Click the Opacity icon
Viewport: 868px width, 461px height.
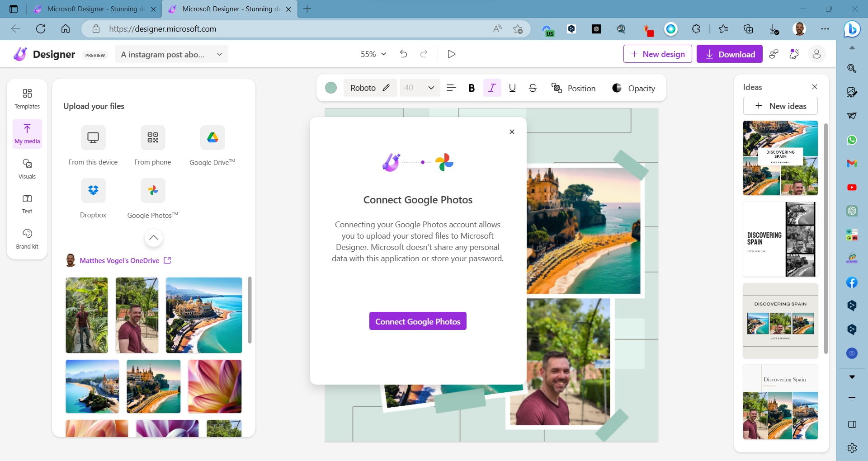click(617, 88)
